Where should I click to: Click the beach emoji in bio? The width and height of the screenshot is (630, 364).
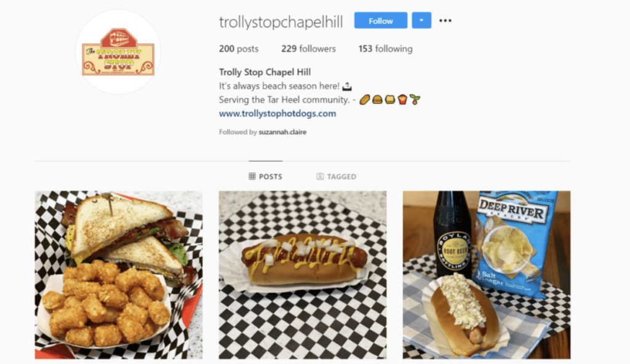tap(347, 86)
